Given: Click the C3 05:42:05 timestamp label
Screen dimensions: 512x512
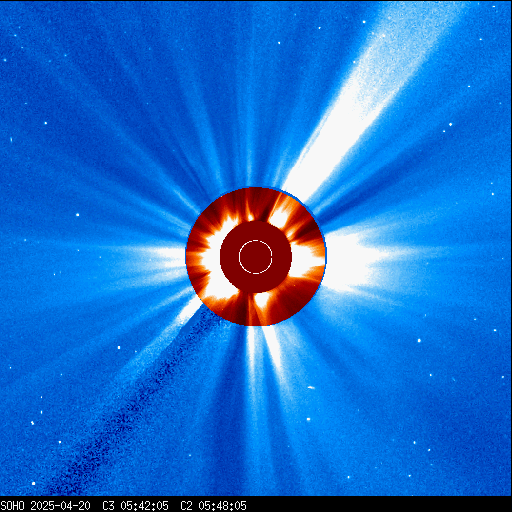Looking at the screenshot, I should [x=135, y=506].
